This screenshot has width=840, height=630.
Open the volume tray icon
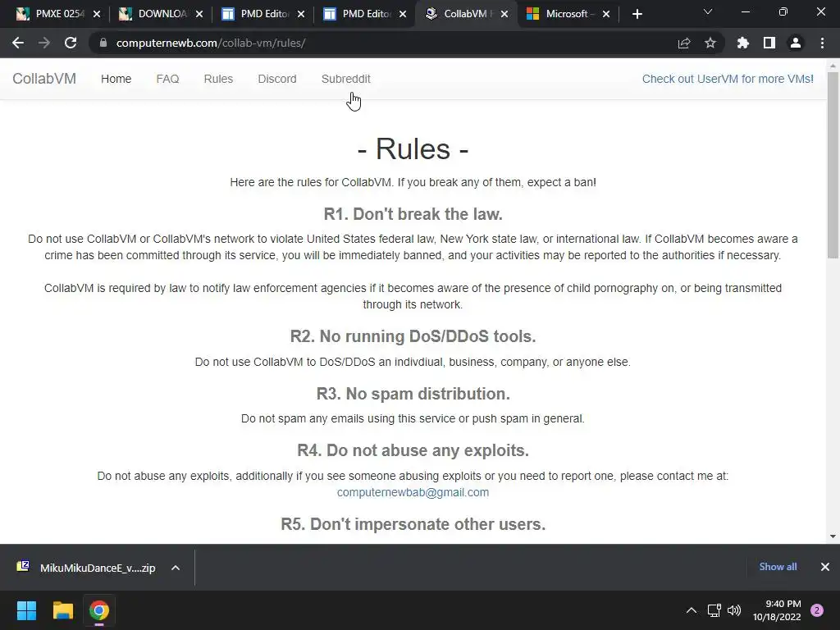click(734, 610)
